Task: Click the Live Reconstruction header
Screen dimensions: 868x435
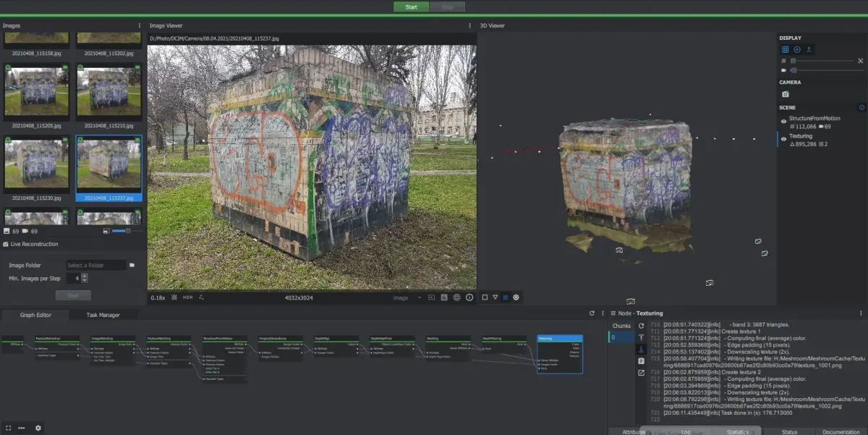Action: coord(34,244)
